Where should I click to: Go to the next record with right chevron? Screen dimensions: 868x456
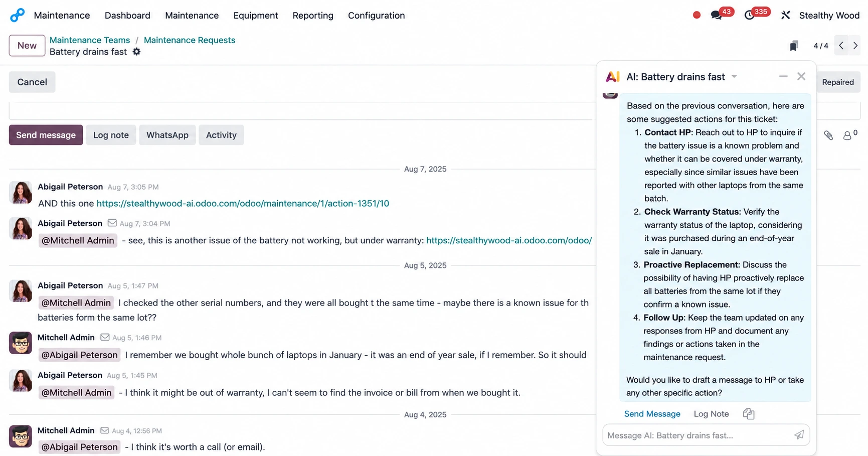(855, 46)
